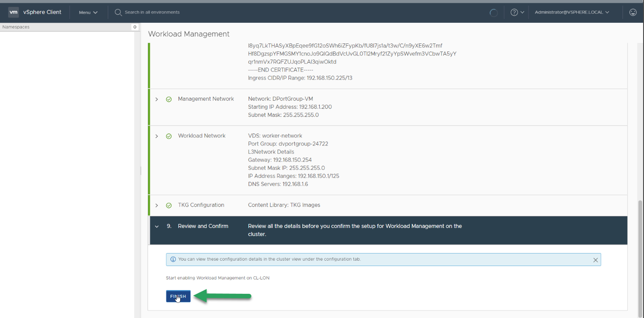Screen dimensions: 644x318
Task: Click Network: DPortGroup-VM text
Action: click(x=280, y=99)
